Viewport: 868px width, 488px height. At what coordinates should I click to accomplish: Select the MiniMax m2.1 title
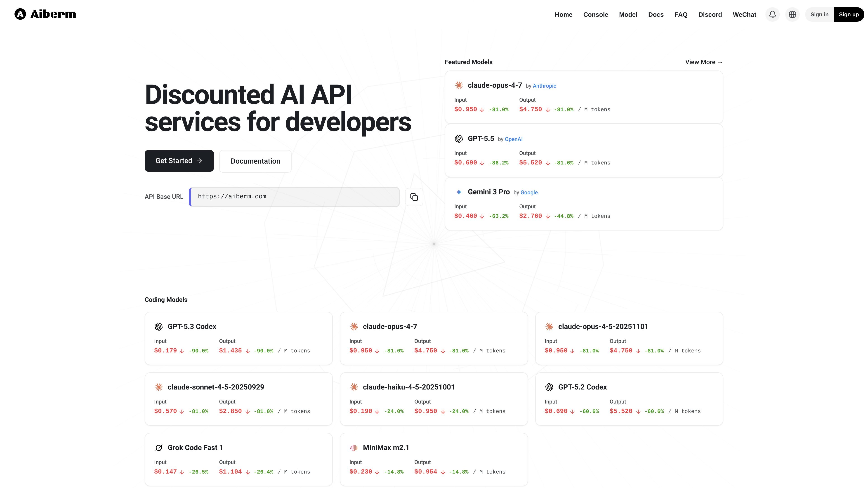[386, 448]
